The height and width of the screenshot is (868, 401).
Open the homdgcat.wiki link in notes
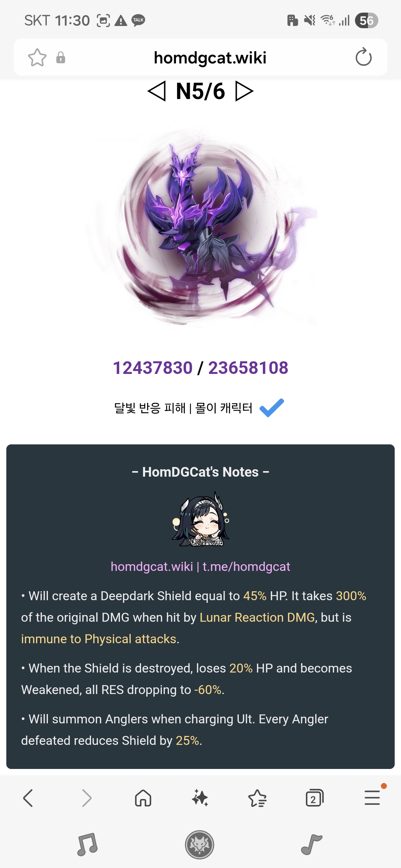point(151,566)
